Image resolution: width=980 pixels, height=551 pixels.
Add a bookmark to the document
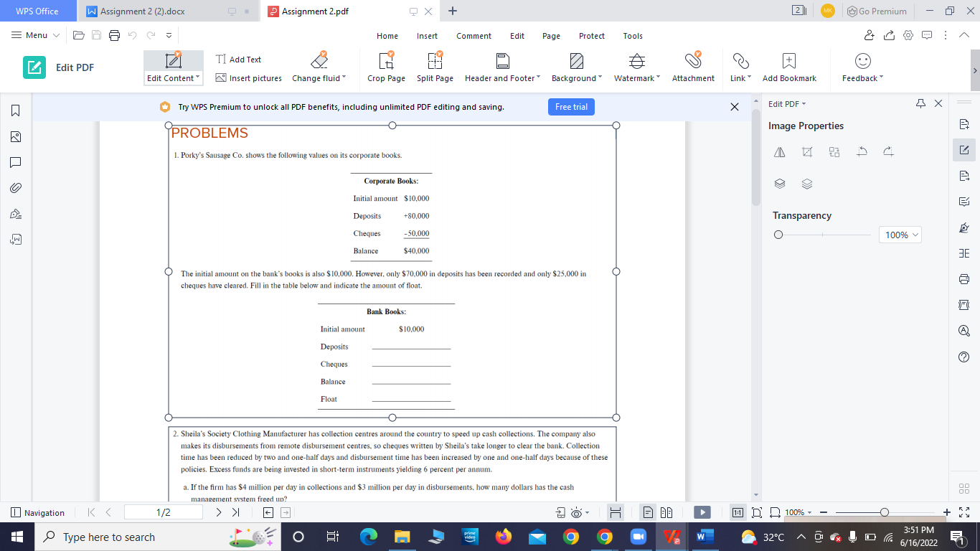pos(789,67)
